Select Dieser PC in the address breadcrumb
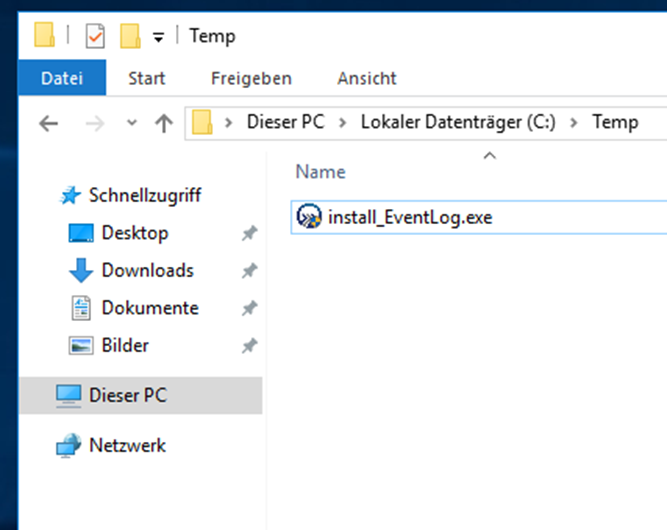The image size is (667, 530). click(286, 122)
